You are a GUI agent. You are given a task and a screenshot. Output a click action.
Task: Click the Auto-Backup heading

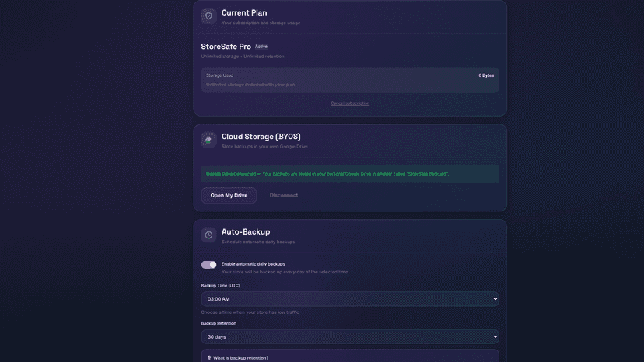click(x=246, y=232)
